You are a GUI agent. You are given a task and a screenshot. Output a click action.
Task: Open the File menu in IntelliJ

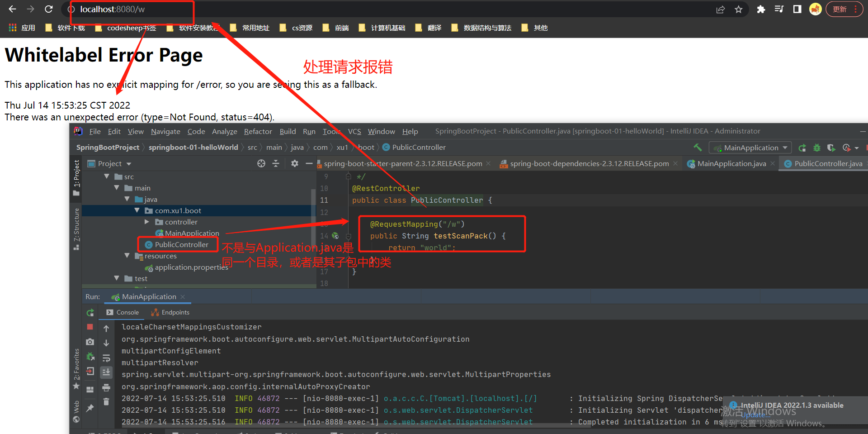[95, 131]
